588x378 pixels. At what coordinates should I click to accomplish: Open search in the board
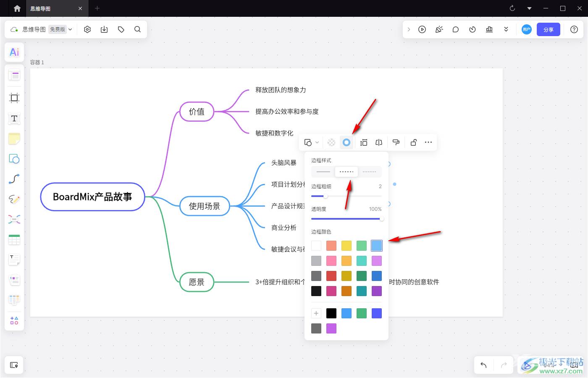click(137, 29)
